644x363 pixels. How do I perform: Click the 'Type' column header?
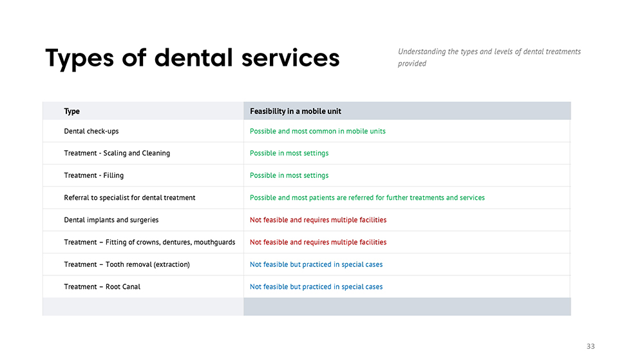point(72,112)
